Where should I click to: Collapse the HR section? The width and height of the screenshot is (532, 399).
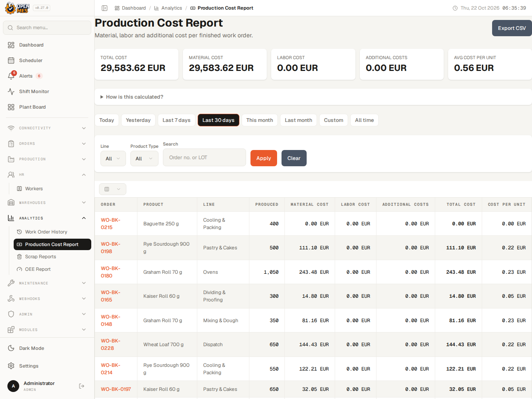(47, 175)
